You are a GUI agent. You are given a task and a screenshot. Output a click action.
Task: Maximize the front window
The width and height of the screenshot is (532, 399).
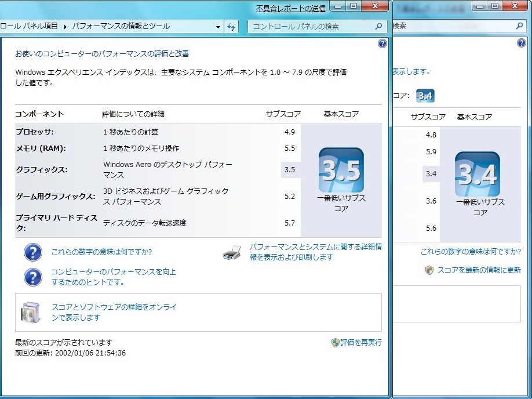point(353,6)
